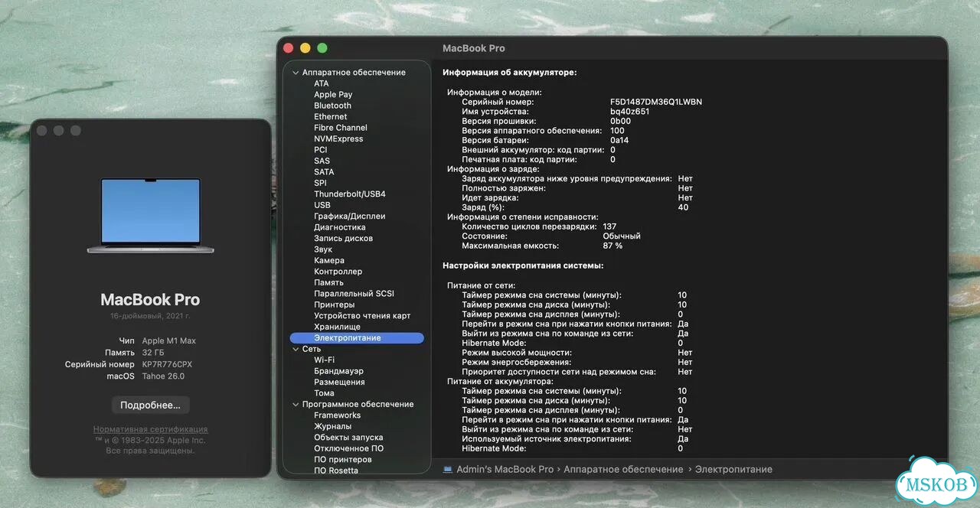Select Журналы in the sidebar
980x508 pixels.
coord(332,426)
